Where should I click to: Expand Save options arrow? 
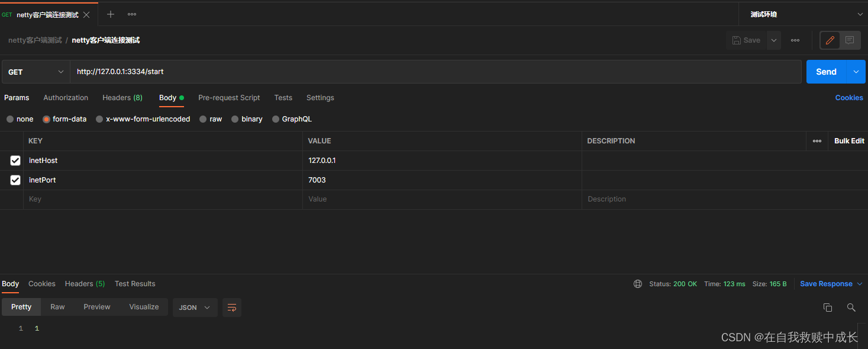[774, 40]
